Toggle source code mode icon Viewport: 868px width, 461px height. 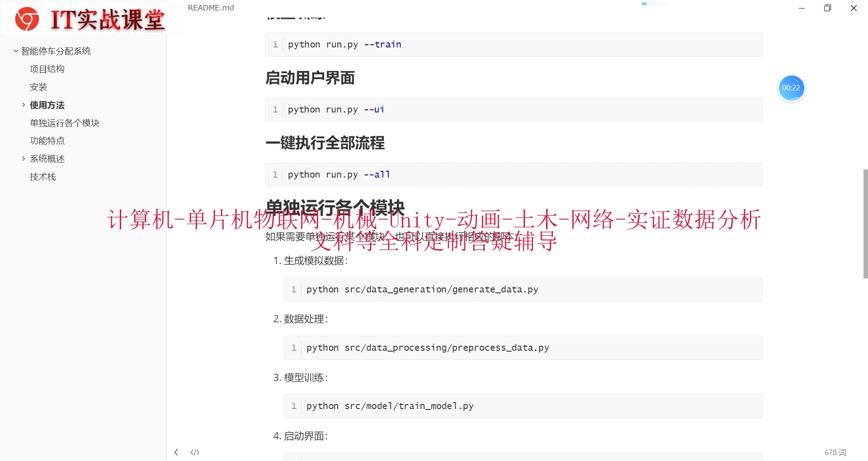tap(195, 452)
